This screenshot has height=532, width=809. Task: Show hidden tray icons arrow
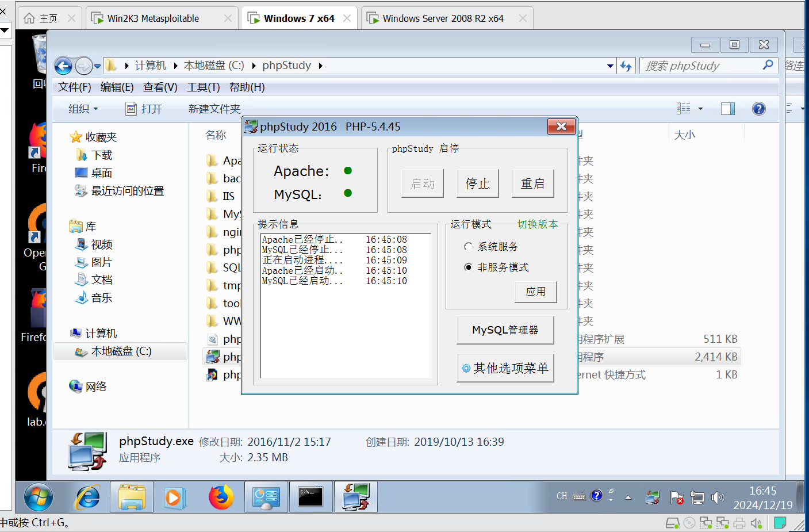point(628,497)
